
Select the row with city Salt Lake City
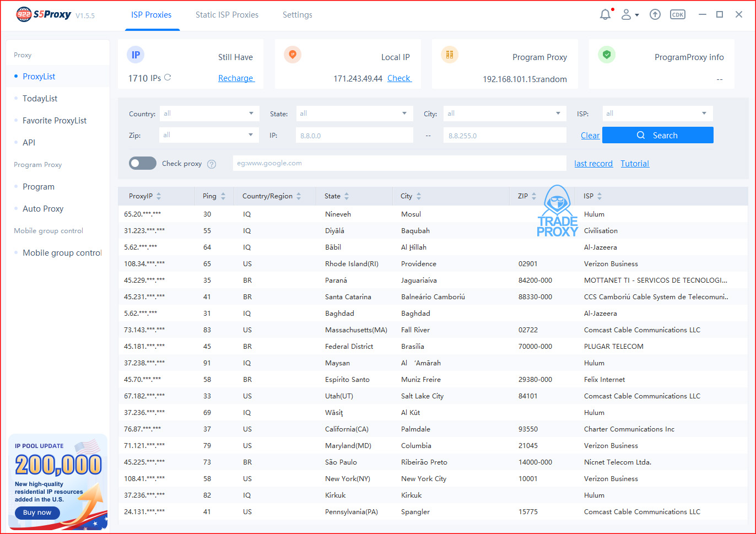click(x=433, y=396)
